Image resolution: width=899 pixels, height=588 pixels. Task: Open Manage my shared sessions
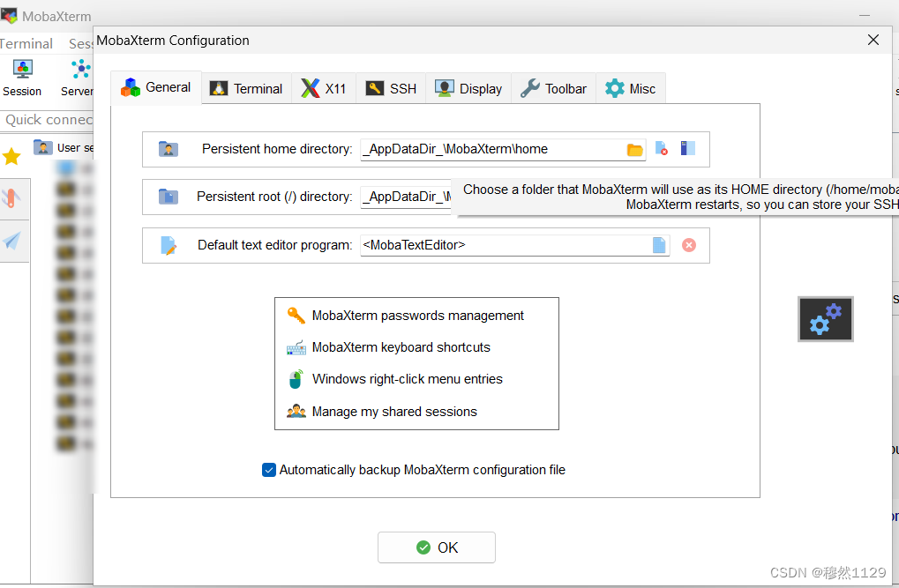[394, 412]
